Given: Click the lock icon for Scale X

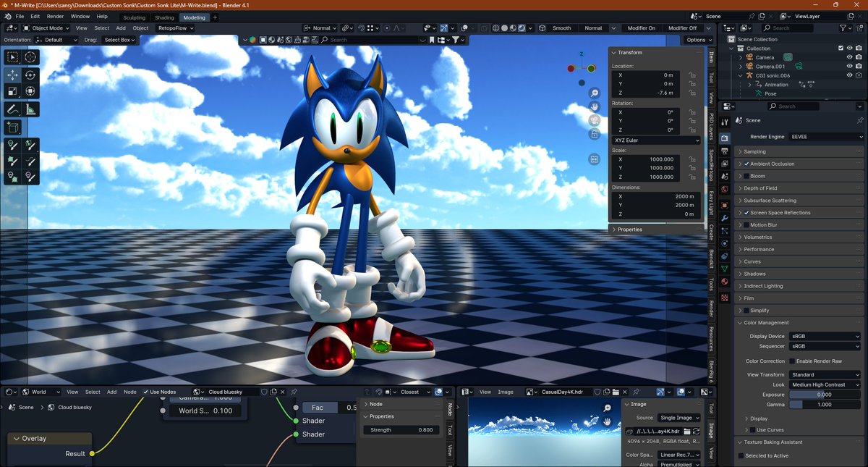Looking at the screenshot, I should (x=692, y=159).
